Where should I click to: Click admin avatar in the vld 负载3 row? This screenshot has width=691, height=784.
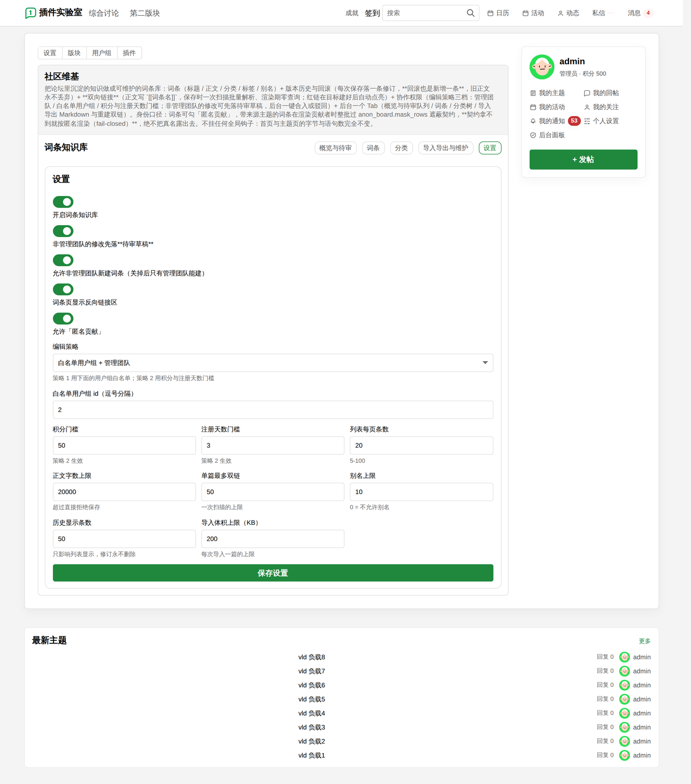(x=625, y=727)
